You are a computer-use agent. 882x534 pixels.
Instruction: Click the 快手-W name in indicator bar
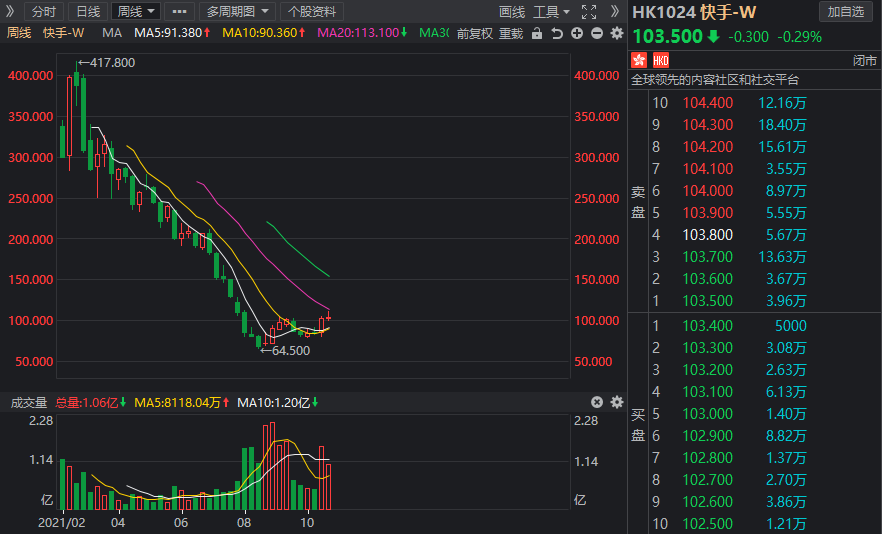coord(63,33)
